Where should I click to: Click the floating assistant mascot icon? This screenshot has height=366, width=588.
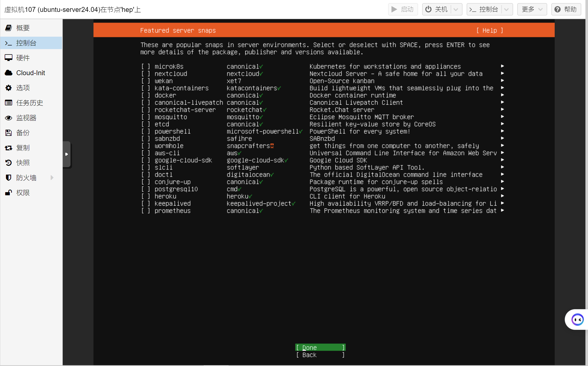pos(577,320)
